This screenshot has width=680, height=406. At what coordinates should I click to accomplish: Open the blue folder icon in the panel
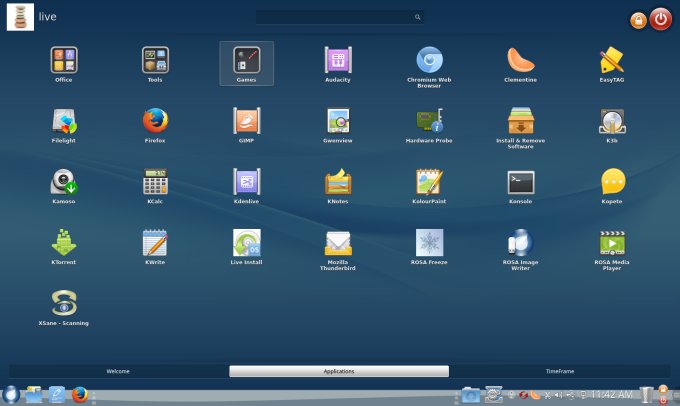point(471,395)
